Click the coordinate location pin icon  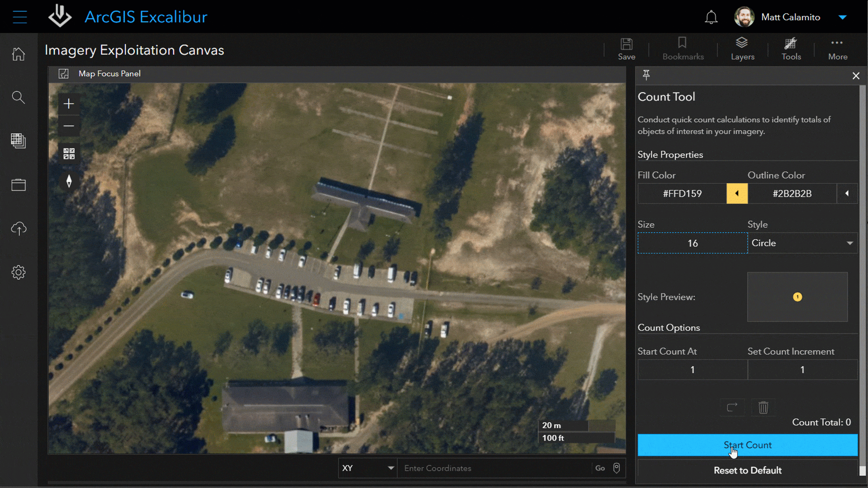pos(616,468)
